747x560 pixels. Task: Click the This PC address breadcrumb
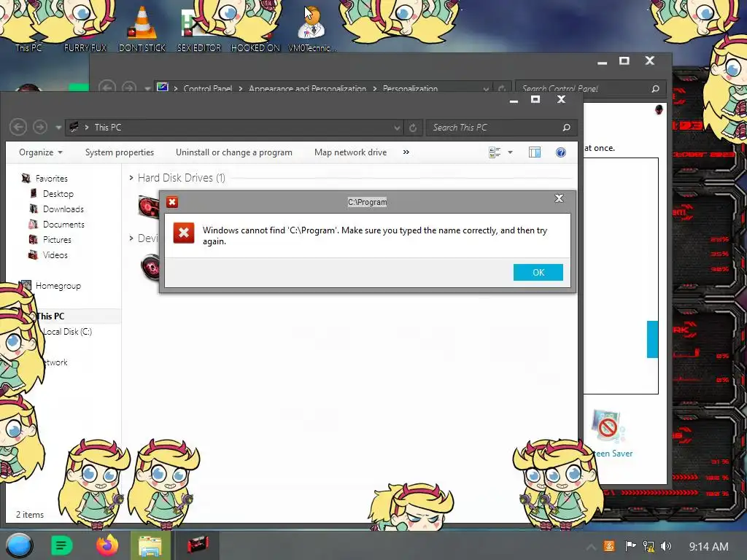pyautogui.click(x=108, y=128)
